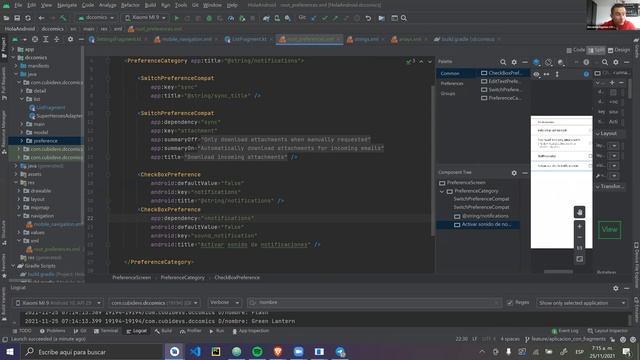Viewport: 640px width, 360px height.
Task: Switch to the Design view mode
Action: 619,50
